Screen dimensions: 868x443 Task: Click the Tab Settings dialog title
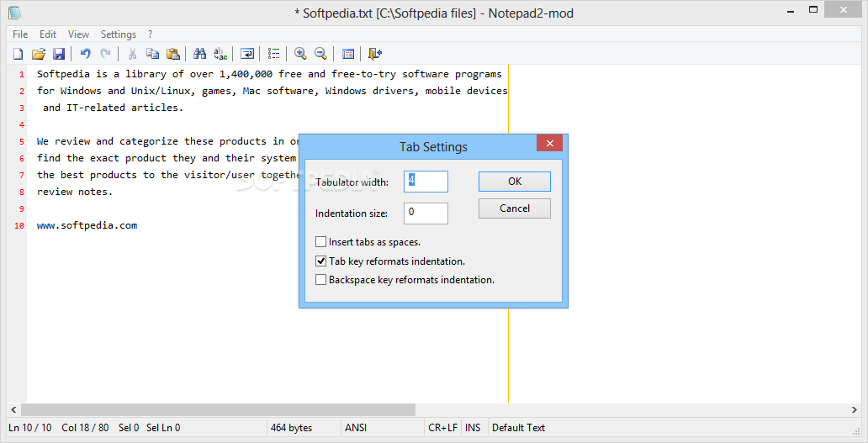[x=433, y=146]
